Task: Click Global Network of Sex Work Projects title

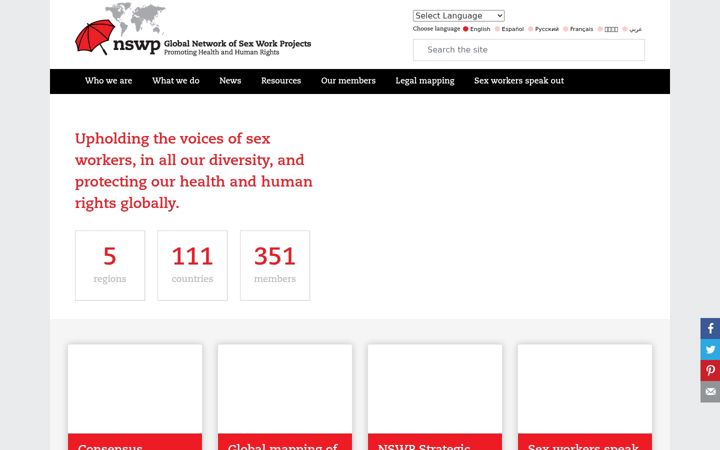Action: pos(237,44)
